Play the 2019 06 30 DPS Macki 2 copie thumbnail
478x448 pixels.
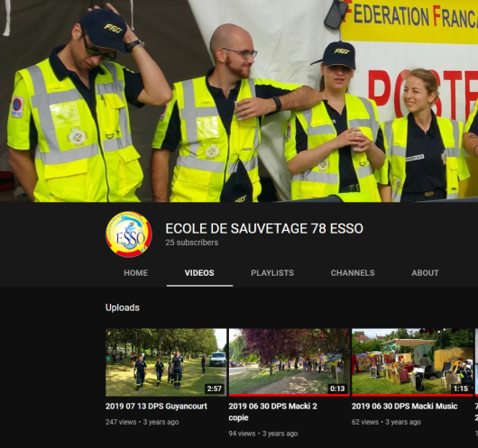[290, 362]
